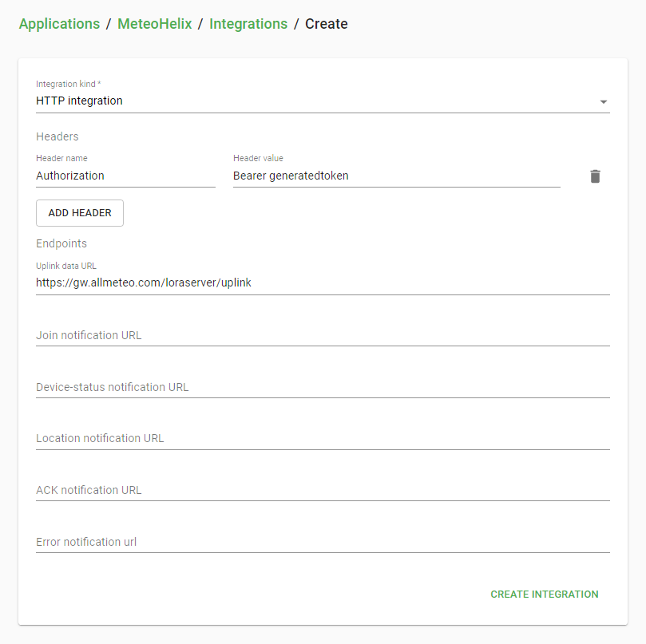
Task: Navigate to Integrations breadcrumb link
Action: click(x=248, y=24)
